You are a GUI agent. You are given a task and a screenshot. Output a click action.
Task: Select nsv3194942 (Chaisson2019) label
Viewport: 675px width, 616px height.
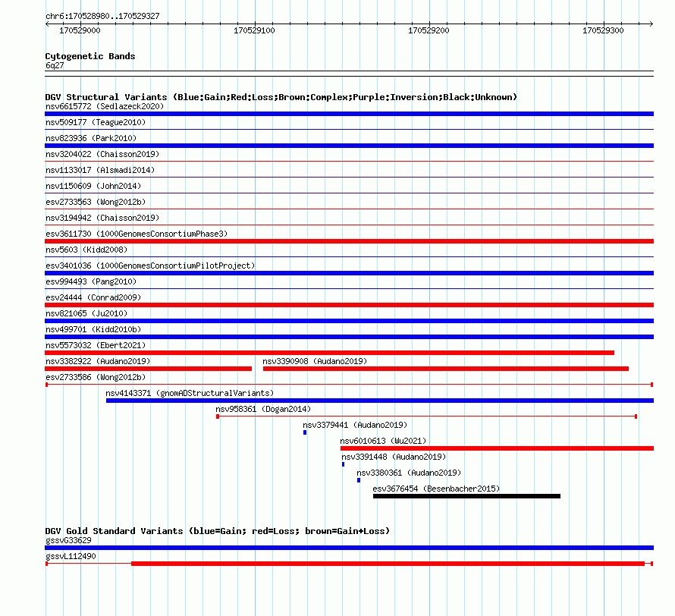click(102, 218)
